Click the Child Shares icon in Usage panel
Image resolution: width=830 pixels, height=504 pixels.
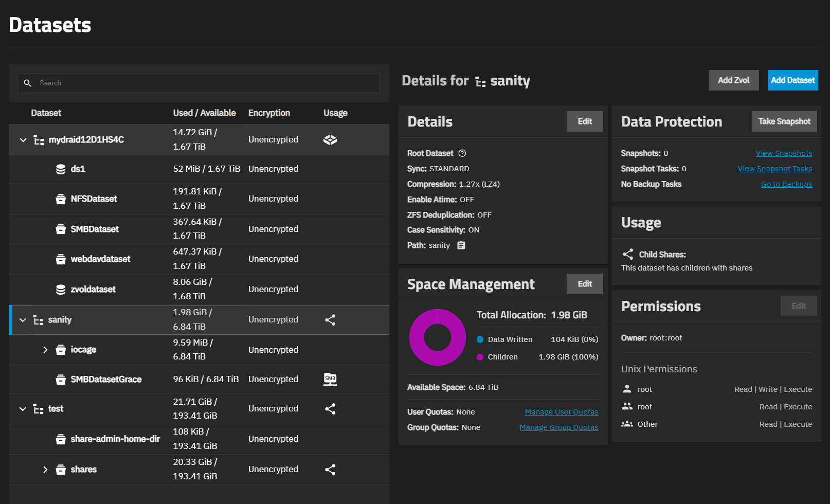tap(627, 254)
